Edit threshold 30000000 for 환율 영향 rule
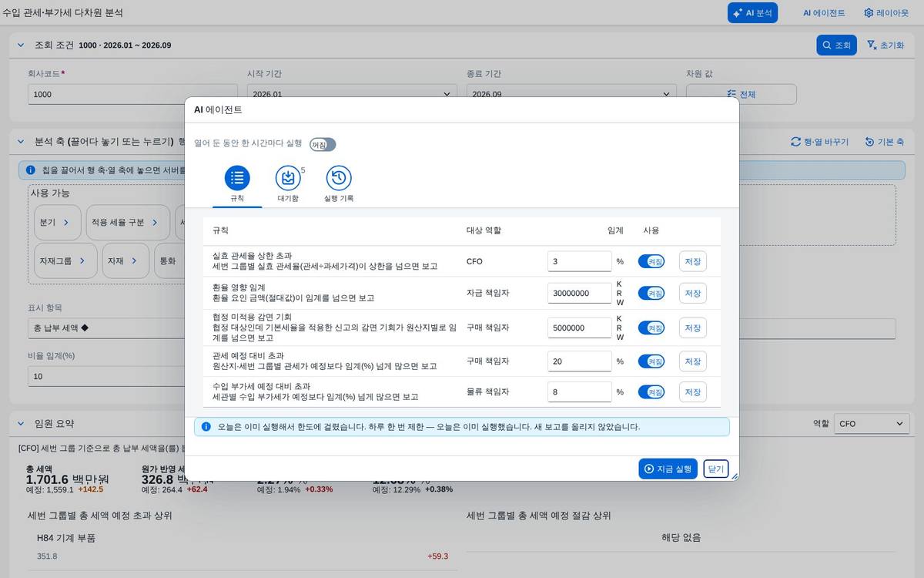The width and height of the screenshot is (924, 578). pos(580,293)
